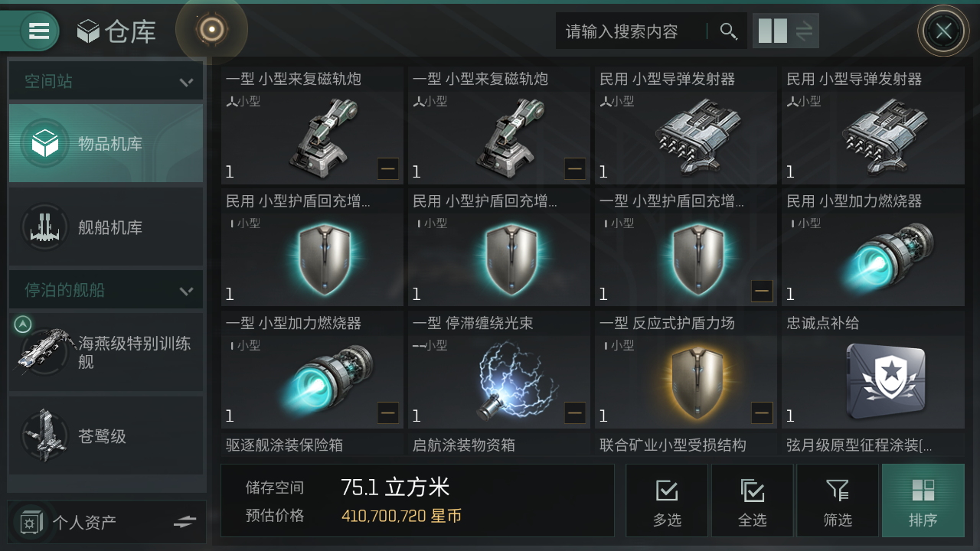Open the hamburger menu button
Viewport: 980px width, 551px height.
[x=38, y=31]
